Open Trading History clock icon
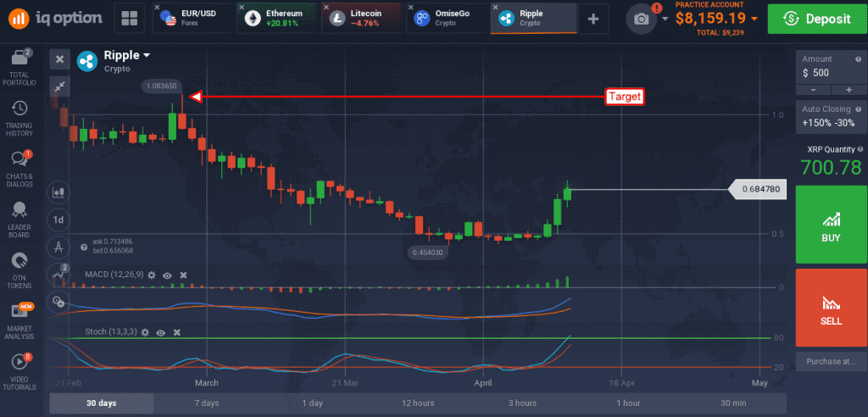 [x=20, y=108]
